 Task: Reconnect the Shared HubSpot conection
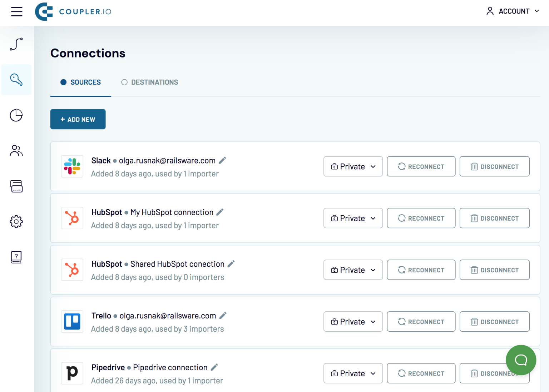pos(421,270)
